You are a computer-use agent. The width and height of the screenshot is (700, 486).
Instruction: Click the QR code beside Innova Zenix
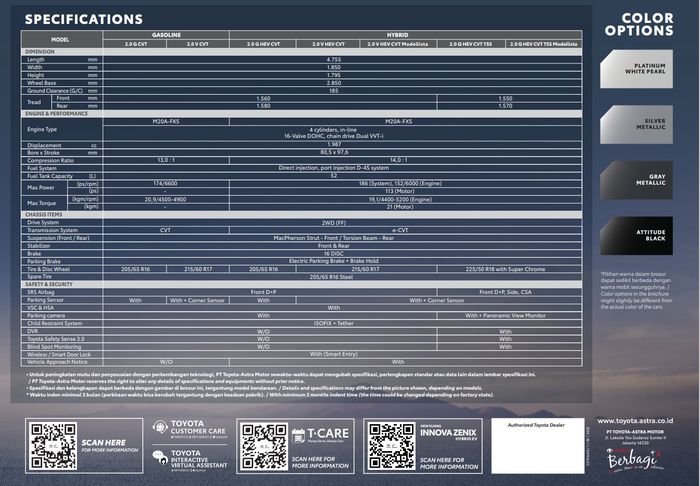click(390, 445)
